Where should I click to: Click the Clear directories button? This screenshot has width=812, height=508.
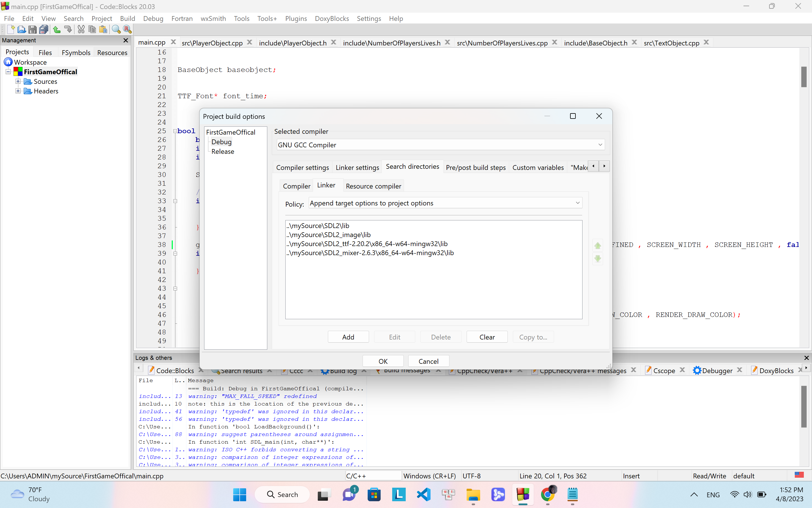coord(487,337)
